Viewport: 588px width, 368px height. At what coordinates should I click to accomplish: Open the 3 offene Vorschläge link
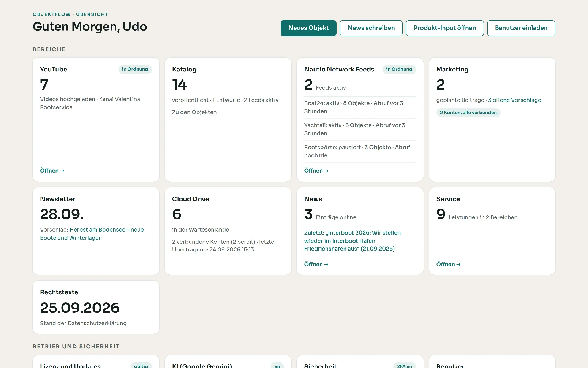pyautogui.click(x=514, y=100)
